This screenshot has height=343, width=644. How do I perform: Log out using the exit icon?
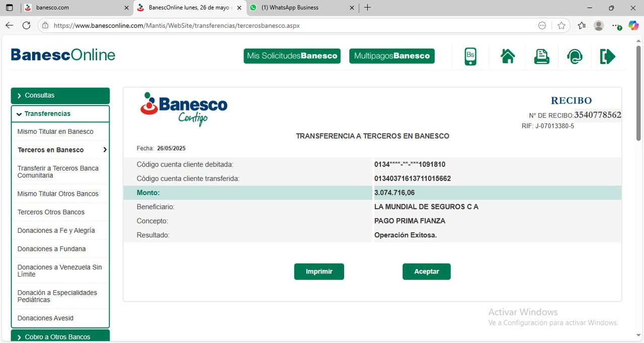(x=608, y=56)
